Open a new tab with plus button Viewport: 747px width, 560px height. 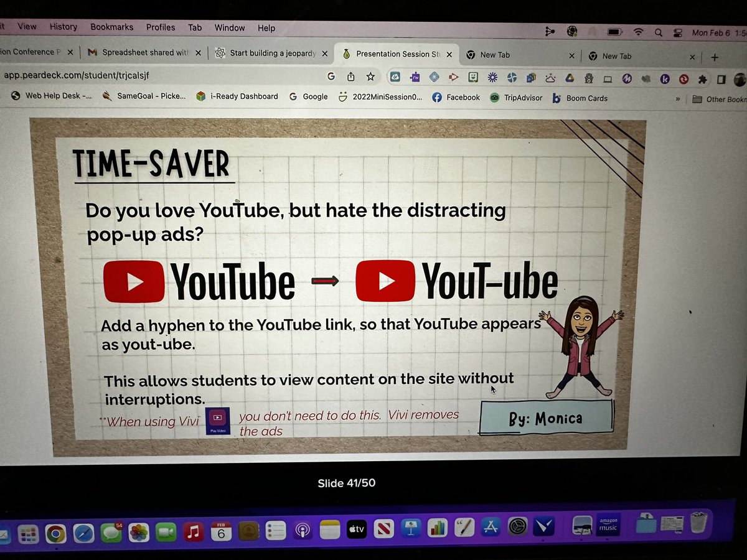tap(715, 57)
